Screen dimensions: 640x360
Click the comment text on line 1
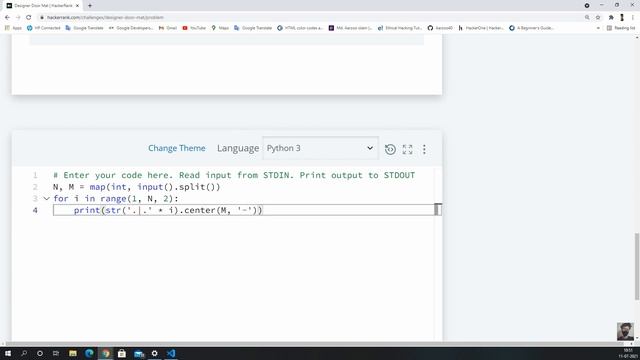[234, 176]
